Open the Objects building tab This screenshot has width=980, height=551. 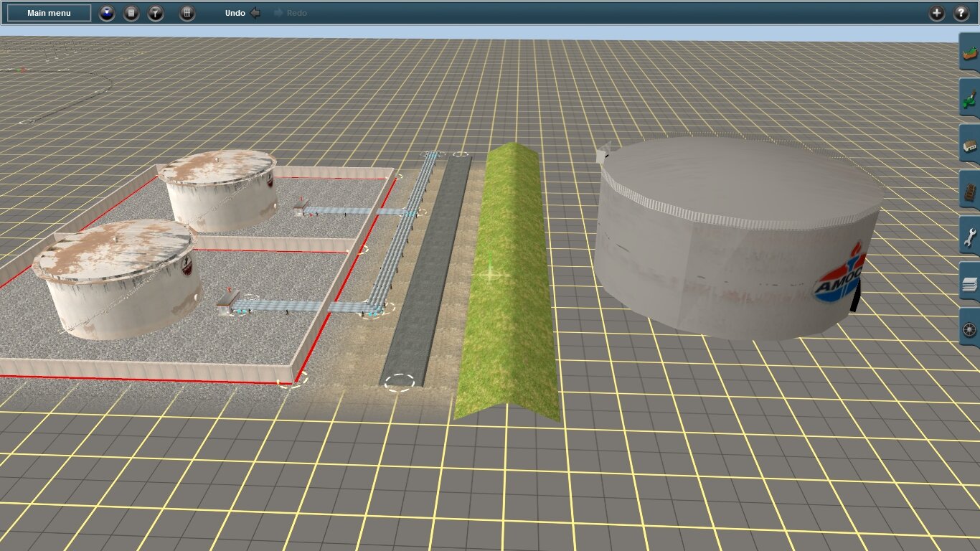(969, 144)
